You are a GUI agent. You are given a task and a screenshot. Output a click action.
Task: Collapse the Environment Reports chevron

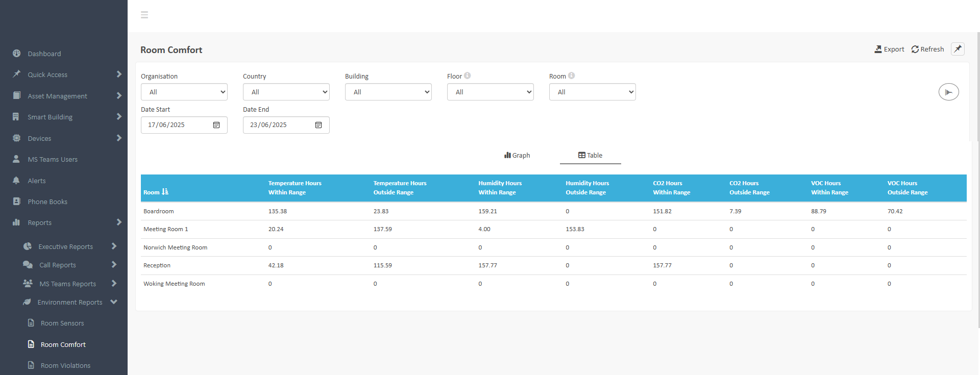coord(114,302)
